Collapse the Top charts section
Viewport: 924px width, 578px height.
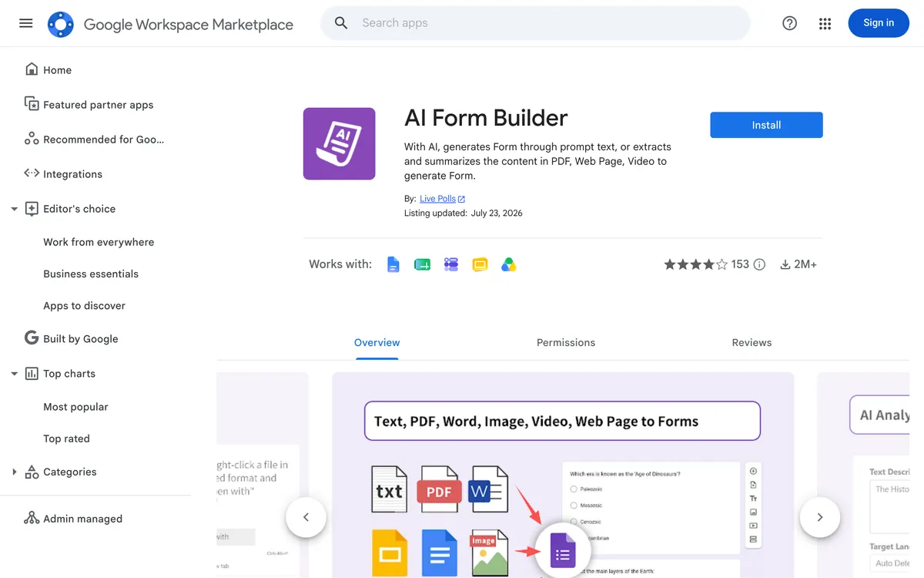14,374
